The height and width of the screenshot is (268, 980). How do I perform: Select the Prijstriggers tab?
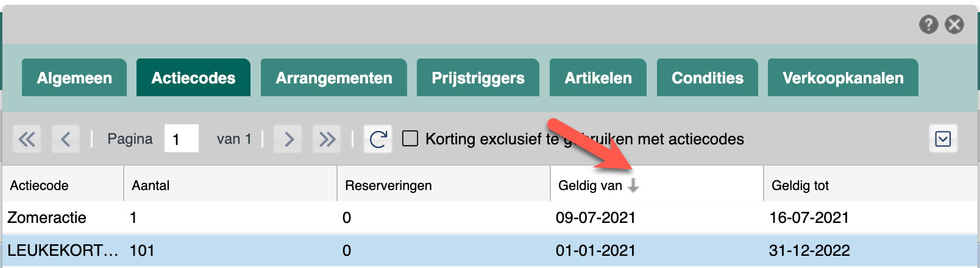478,77
